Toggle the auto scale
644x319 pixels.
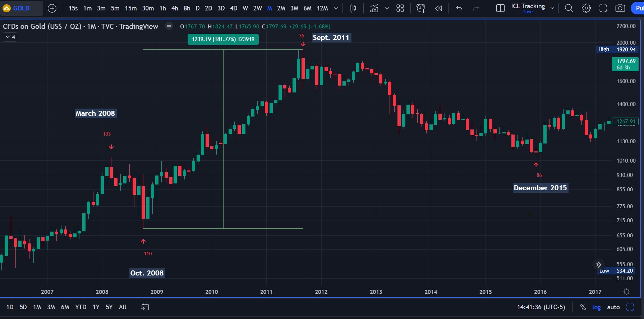pos(613,307)
